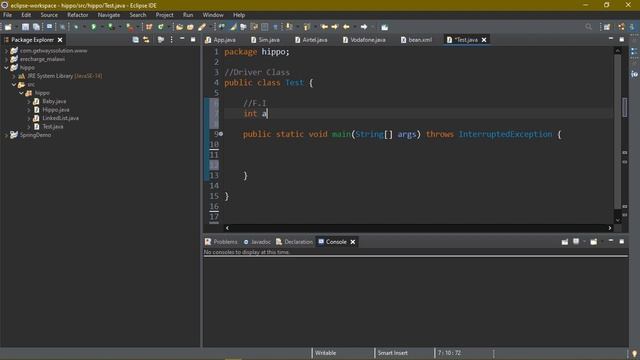Expand the com.getwaysolution.www project

tap(6, 51)
